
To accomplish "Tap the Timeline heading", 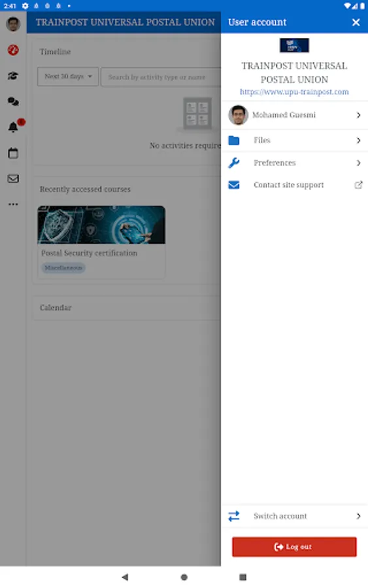I will 55,52.
